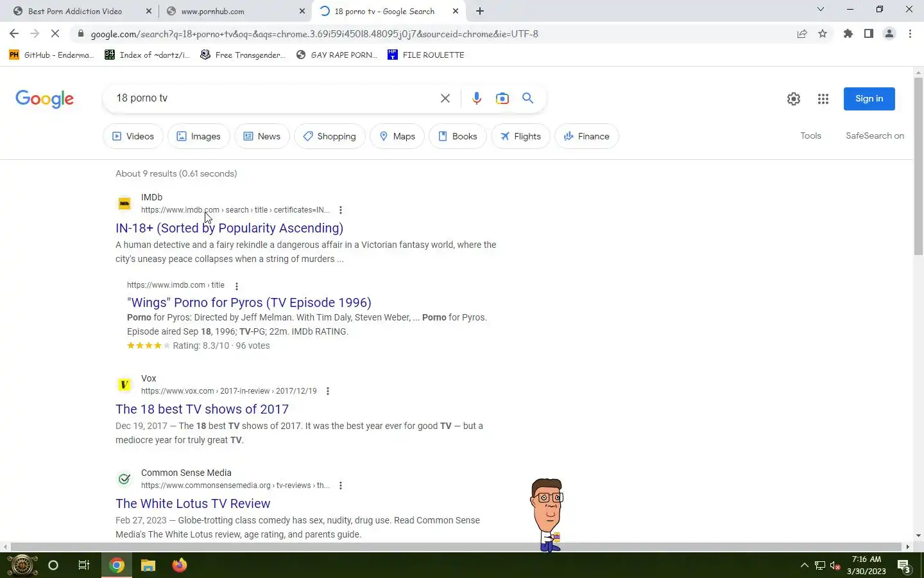Open the Tools search options
Screen dimensions: 924x578
(810, 136)
